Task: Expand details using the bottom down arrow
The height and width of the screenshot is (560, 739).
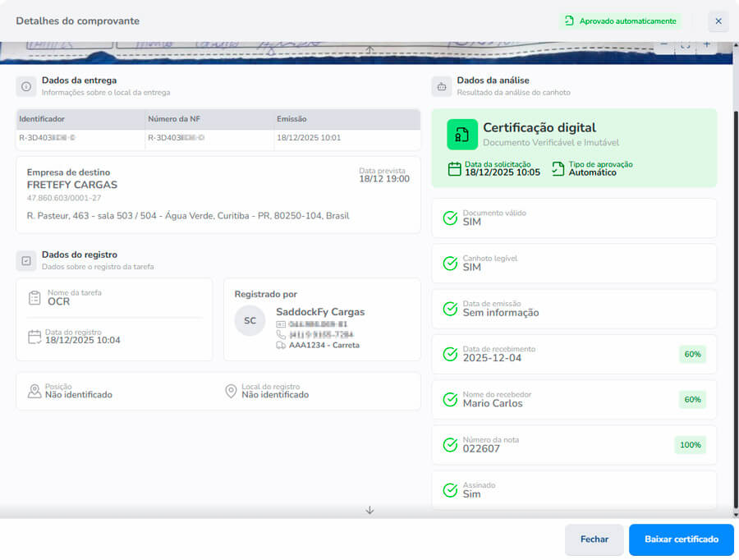Action: point(369,509)
